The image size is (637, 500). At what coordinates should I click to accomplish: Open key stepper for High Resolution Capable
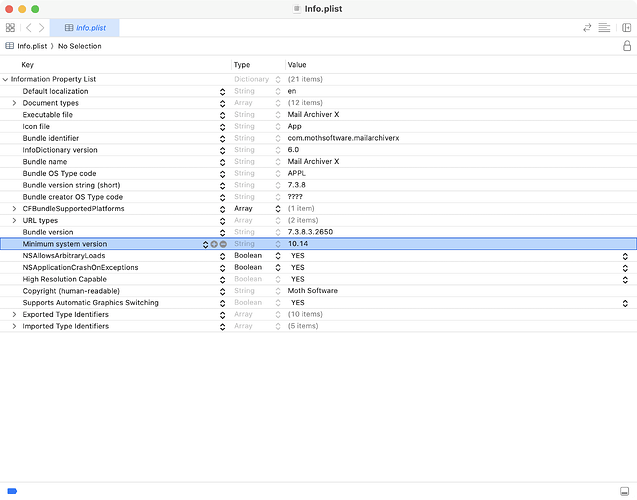(222, 279)
